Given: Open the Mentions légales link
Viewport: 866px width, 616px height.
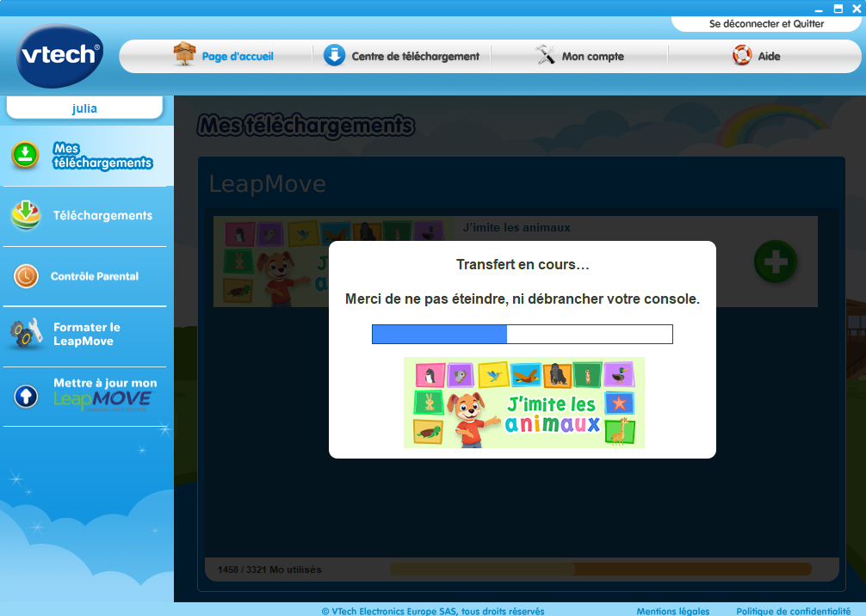Looking at the screenshot, I should [x=672, y=611].
